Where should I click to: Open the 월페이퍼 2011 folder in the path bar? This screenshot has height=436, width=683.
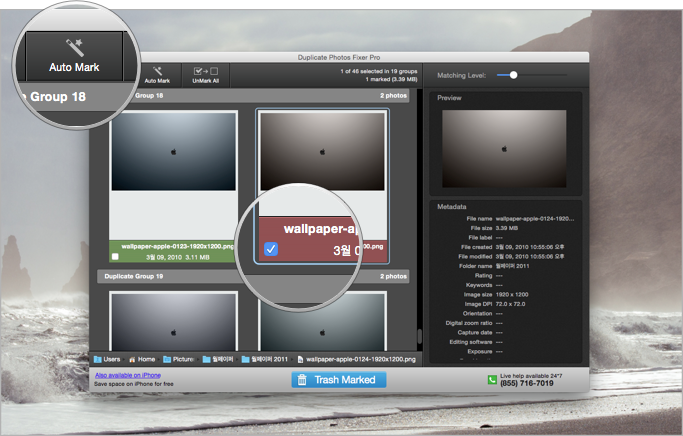(264, 359)
